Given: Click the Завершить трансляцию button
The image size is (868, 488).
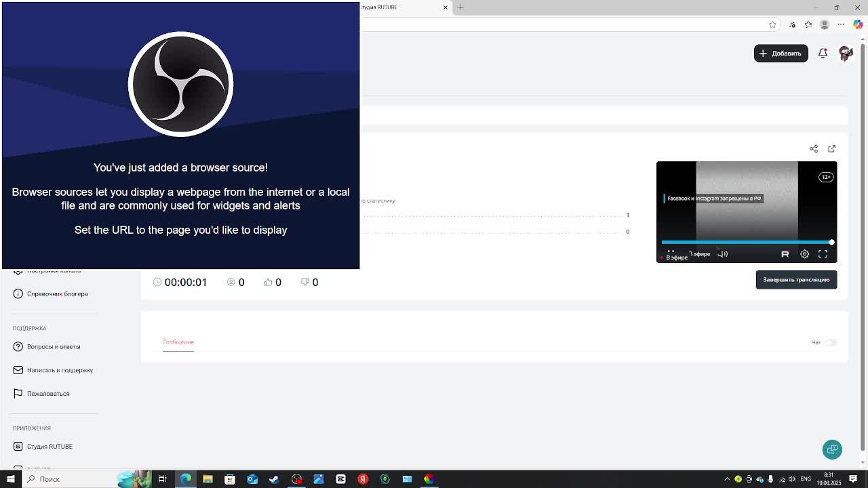Looking at the screenshot, I should pyautogui.click(x=796, y=279).
